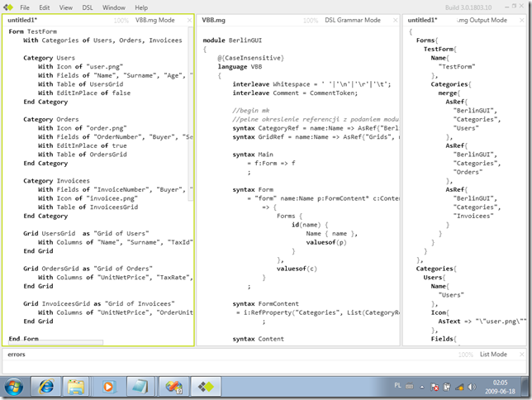Screen dimensions: 532x400
Task: Click the horizontal scrollbar in the left pane
Action: pos(55,342)
